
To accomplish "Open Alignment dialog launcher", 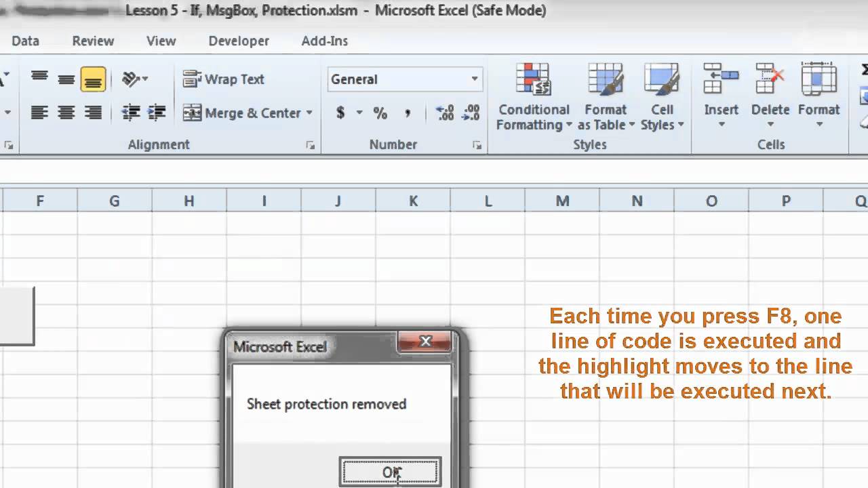I will tap(311, 145).
